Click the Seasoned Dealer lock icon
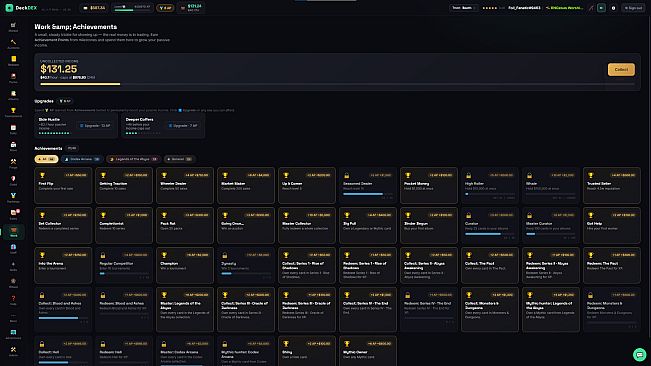651x366 pixels. pyautogui.click(x=347, y=176)
